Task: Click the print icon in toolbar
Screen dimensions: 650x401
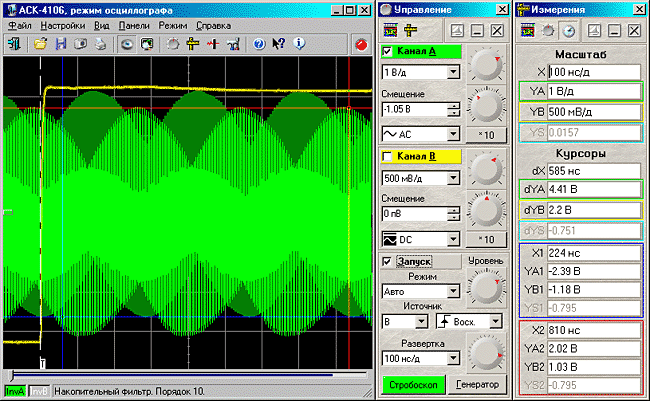Action: point(101,45)
